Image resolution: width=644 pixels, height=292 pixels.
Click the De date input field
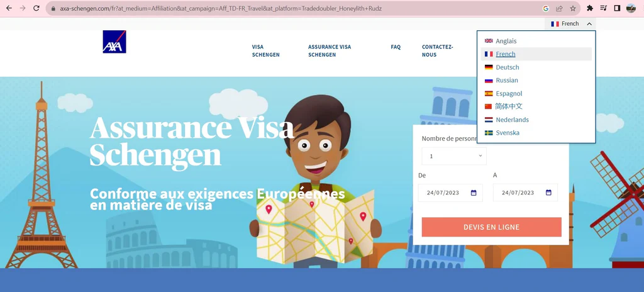450,193
